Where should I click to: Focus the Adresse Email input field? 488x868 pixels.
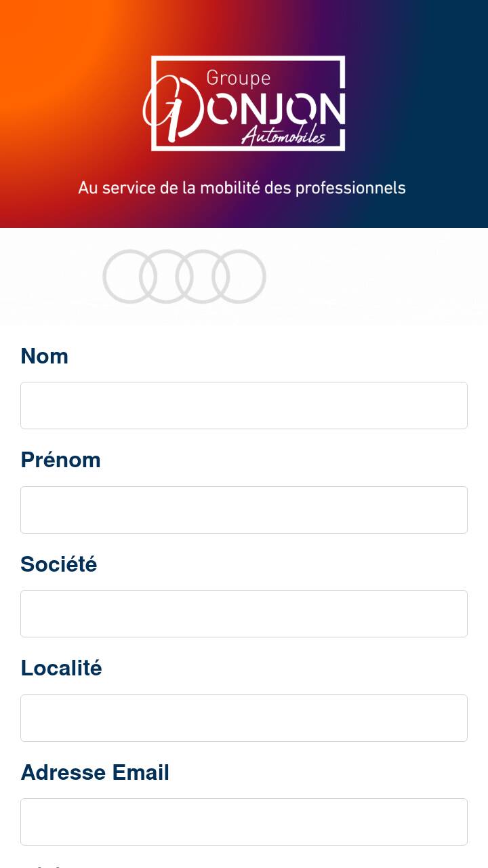point(244,822)
